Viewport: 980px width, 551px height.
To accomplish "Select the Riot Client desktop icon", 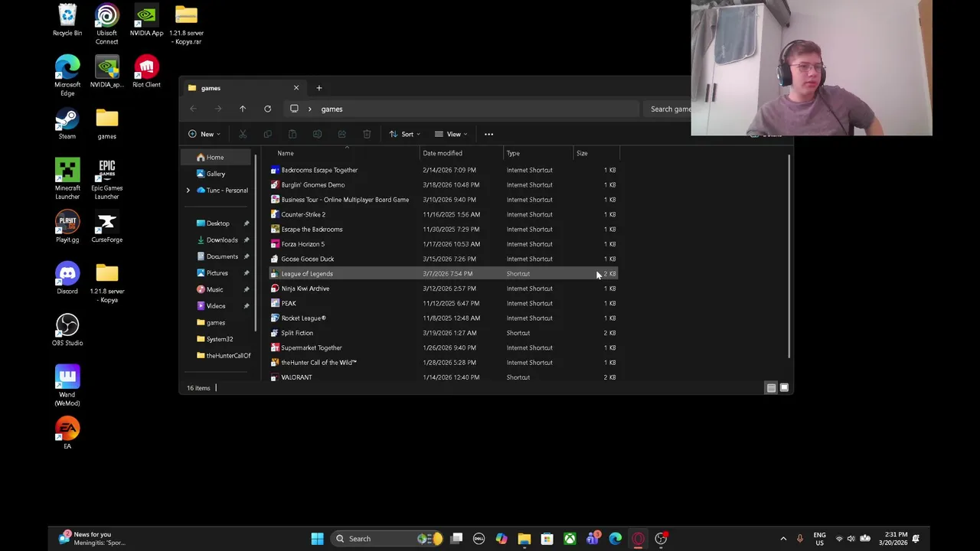I will [146, 72].
